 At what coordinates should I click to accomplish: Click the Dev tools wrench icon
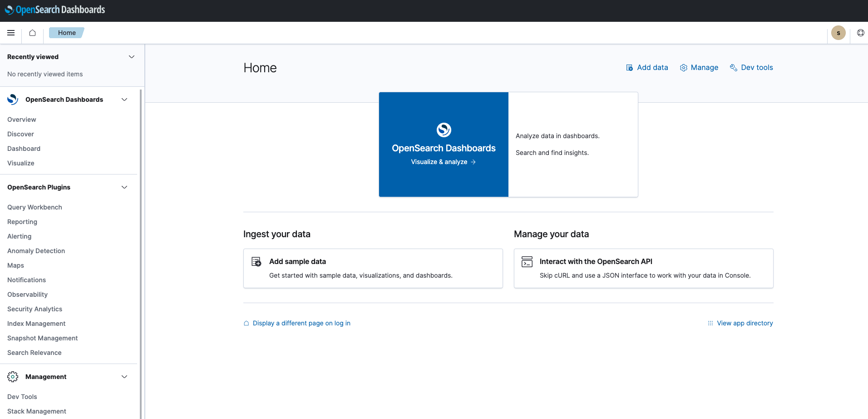[733, 68]
